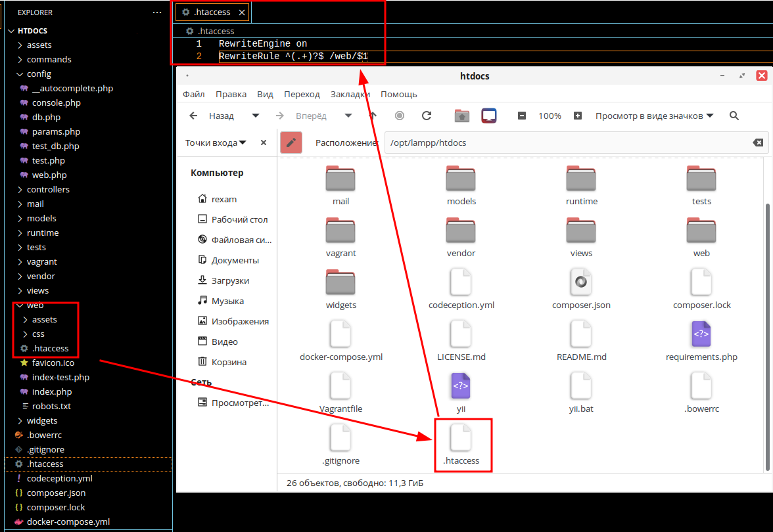This screenshot has width=773, height=532.
Task: Click the file manager vertical scrollbar
Action: click(x=767, y=336)
